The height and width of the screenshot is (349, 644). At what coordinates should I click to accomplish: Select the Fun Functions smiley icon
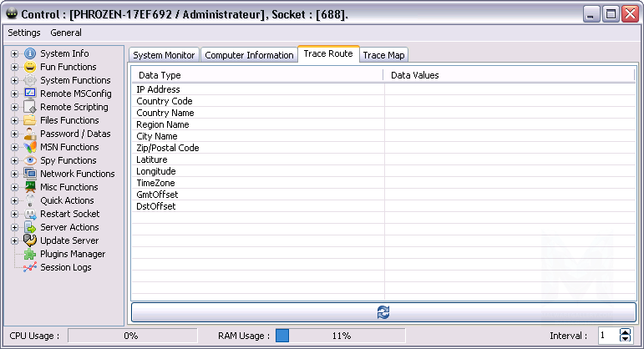tap(30, 67)
